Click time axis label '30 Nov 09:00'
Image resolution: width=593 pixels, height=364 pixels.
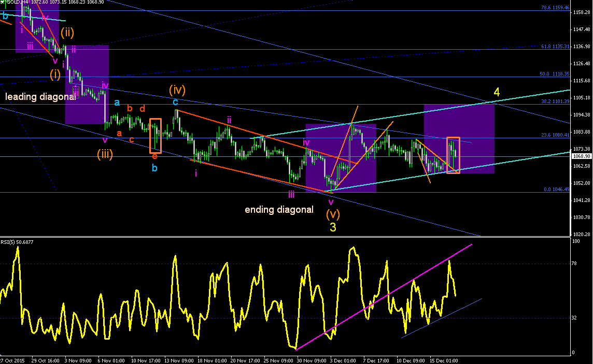click(312, 360)
